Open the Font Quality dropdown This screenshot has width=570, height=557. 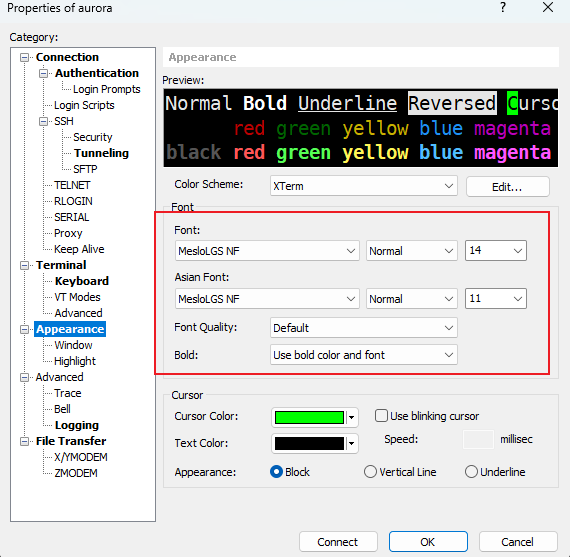[364, 328]
